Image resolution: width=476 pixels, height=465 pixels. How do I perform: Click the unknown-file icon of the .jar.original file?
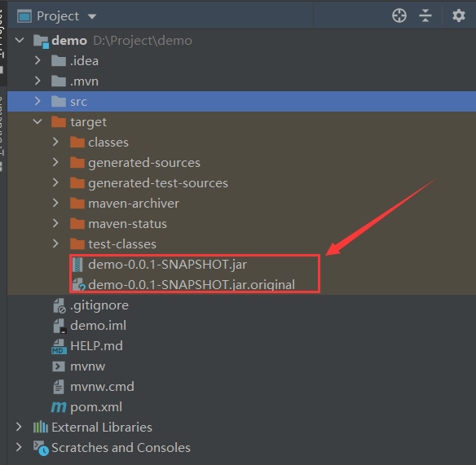click(78, 284)
